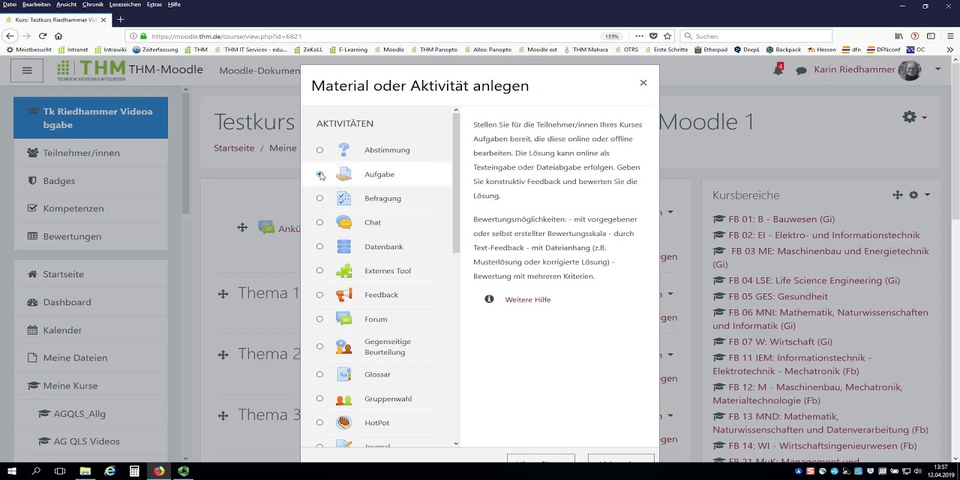Screen dimensions: 960x480
Task: Click the Gruppenwahl people icon
Action: [343, 399]
